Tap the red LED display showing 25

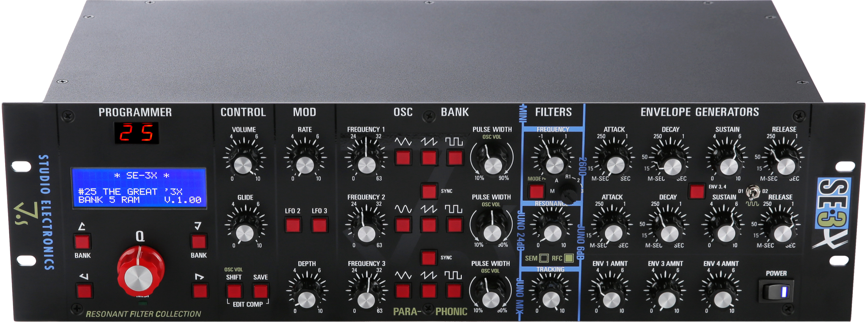point(136,133)
